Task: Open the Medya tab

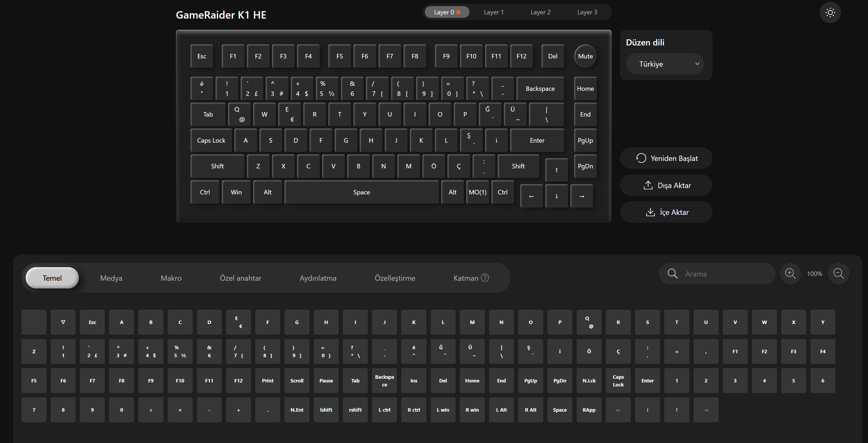Action: 111,278
